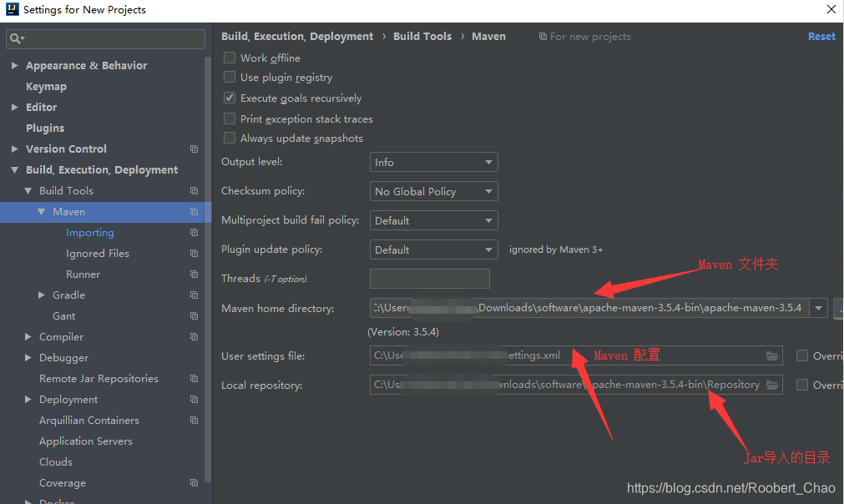Enable Print exception stack traces

click(x=230, y=118)
